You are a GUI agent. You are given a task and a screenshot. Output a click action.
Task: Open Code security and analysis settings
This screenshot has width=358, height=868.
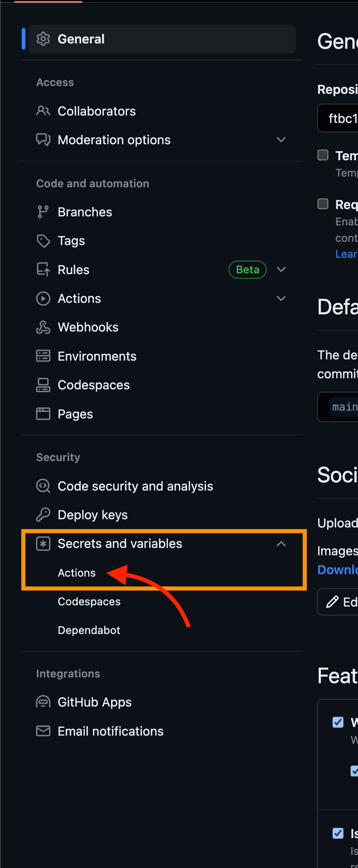point(135,486)
